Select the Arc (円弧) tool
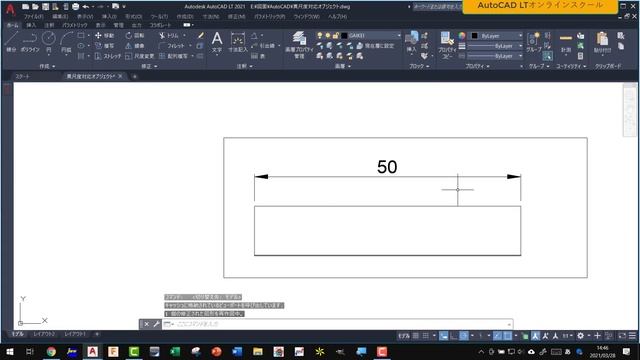 tap(66, 42)
